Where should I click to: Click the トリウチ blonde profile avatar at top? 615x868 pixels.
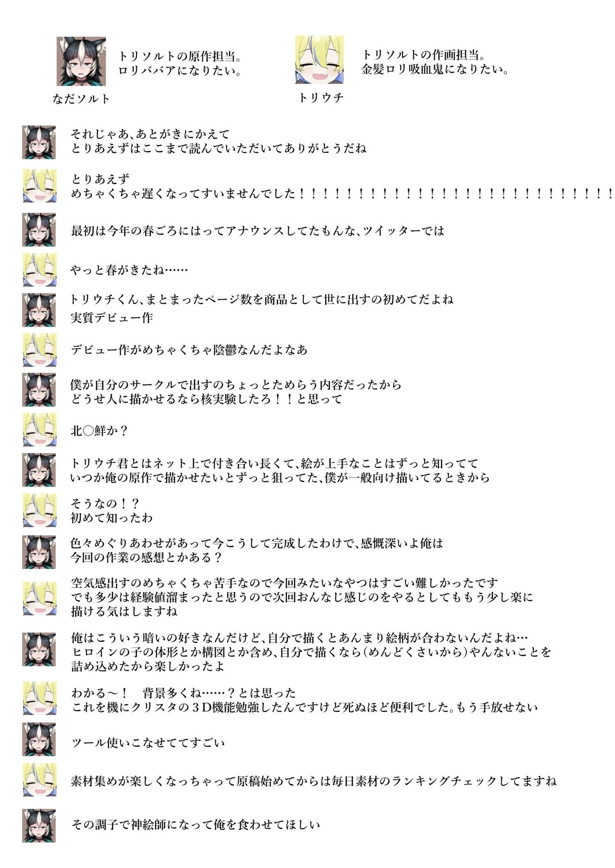point(319,60)
